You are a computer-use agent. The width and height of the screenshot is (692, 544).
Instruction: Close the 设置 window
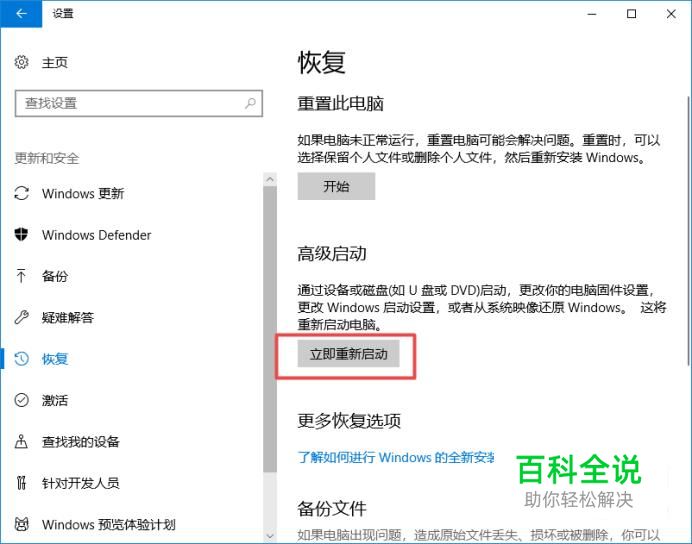point(671,14)
